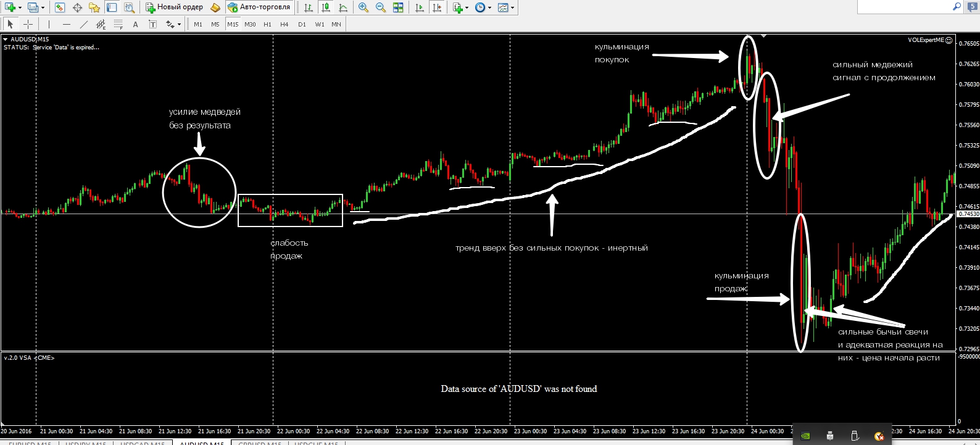Create a new chart with the green plus icon

(x=10, y=7)
